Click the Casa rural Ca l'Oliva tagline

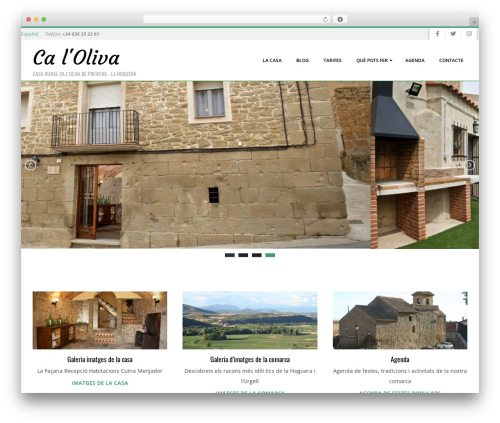[x=84, y=74]
